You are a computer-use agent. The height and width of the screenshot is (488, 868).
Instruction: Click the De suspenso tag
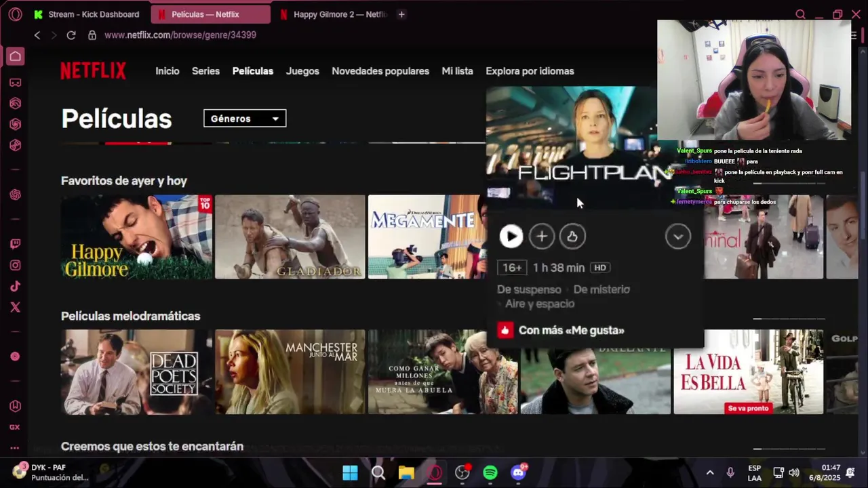click(x=529, y=289)
